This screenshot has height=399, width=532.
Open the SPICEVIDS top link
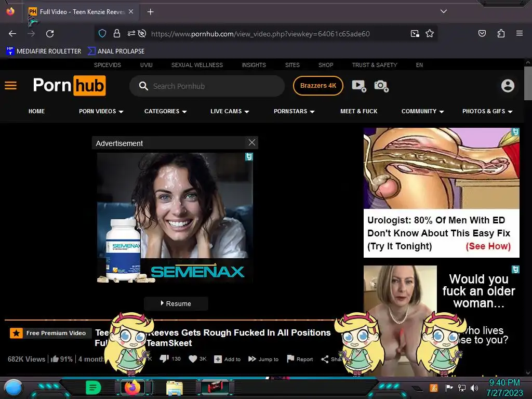[107, 65]
